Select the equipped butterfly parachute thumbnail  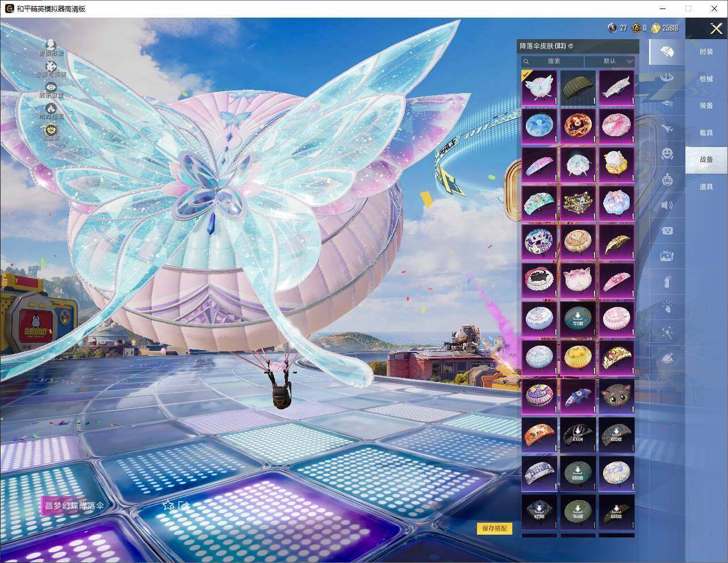[x=539, y=88]
